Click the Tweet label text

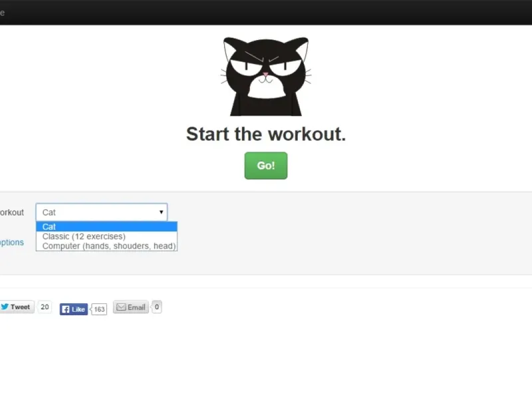tap(20, 307)
